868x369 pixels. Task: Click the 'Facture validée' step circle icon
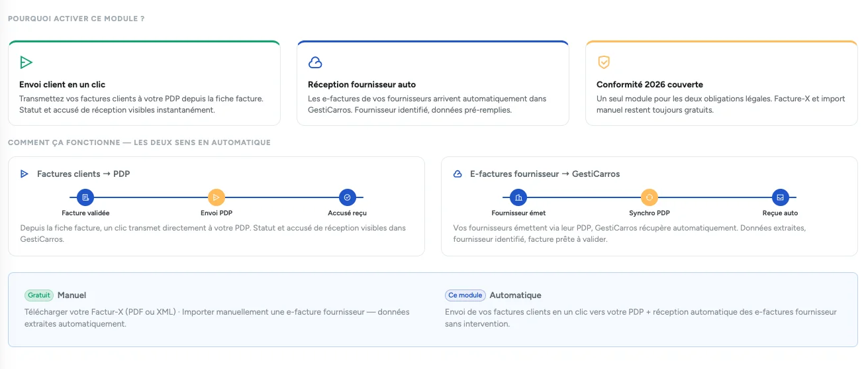85,197
